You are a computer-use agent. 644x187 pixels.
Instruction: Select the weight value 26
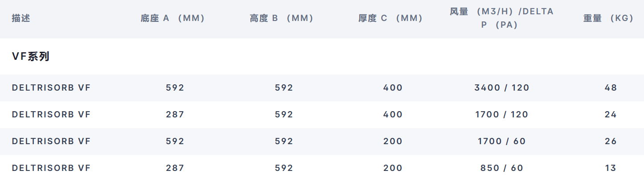click(611, 141)
